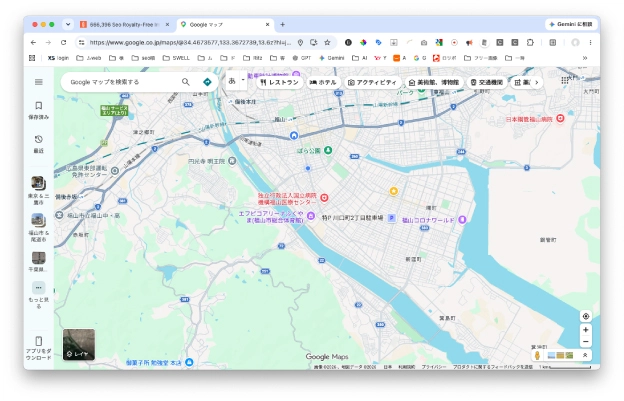This screenshot has height=401, width=624.
Task: Bookmark this page with the star
Action: click(x=327, y=42)
